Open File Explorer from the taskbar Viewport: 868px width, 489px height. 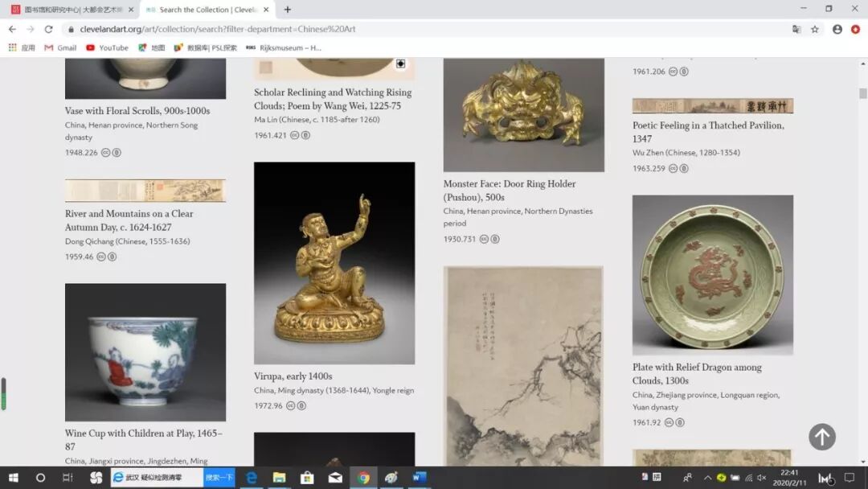pyautogui.click(x=279, y=478)
